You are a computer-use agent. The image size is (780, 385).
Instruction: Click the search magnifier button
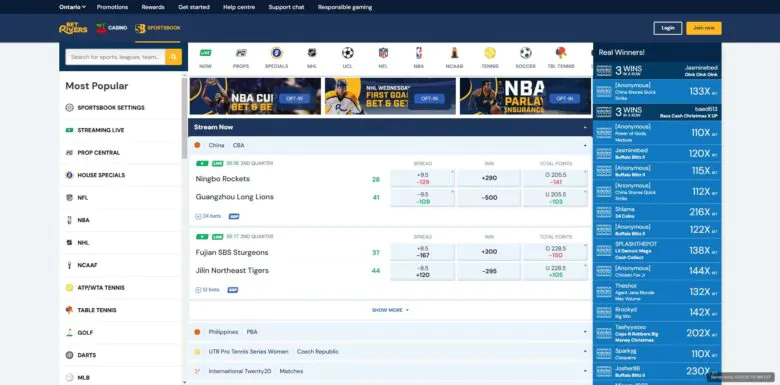[173, 57]
